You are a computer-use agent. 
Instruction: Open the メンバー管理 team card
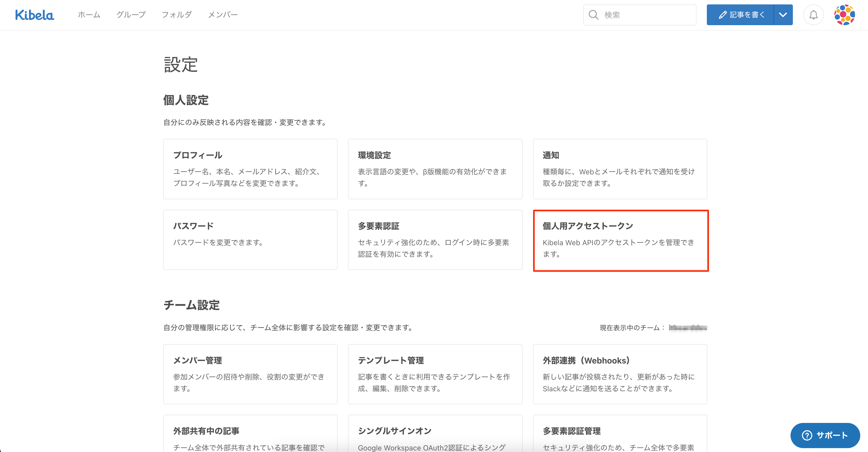point(250,374)
